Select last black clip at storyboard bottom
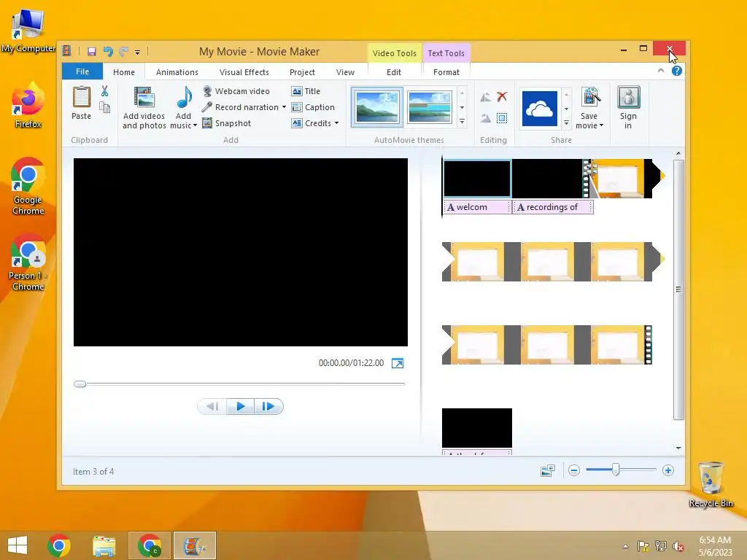Viewport: 747px width, 560px height. click(x=477, y=427)
